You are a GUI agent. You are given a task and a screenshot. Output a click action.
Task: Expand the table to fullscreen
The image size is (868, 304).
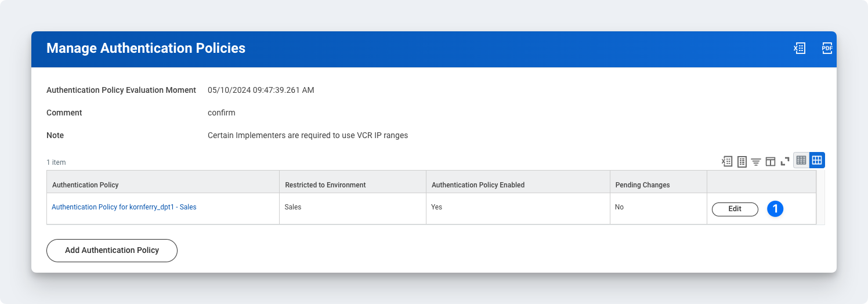785,161
